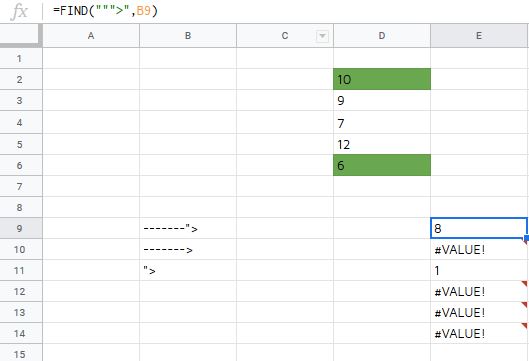Screen dimensions: 529x361
Task: Click cell E13 showing #VALUE! error
Action: pos(480,312)
